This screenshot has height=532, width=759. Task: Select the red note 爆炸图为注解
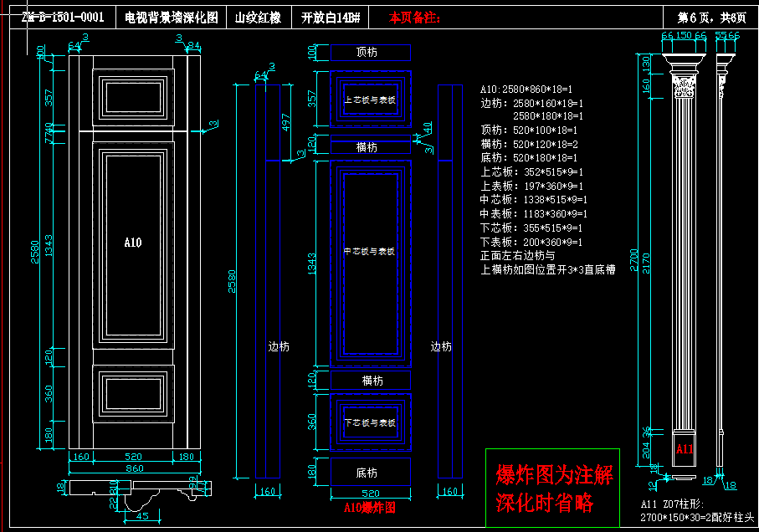click(x=555, y=474)
